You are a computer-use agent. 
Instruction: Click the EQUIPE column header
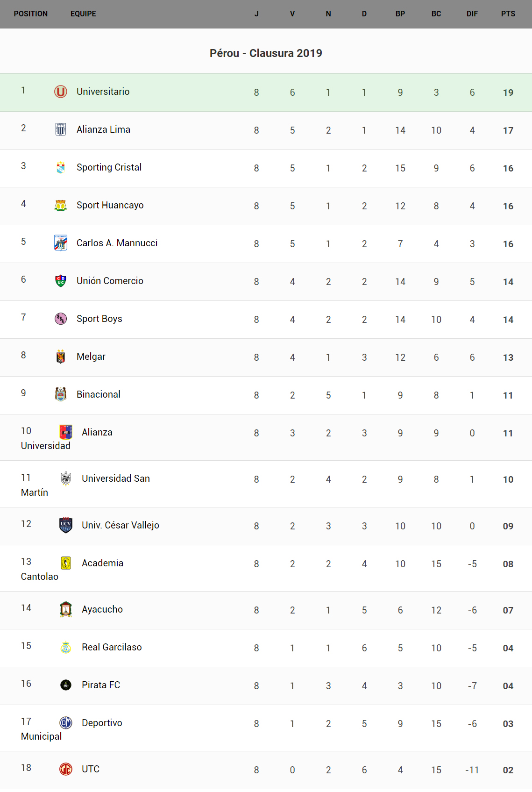click(x=83, y=14)
